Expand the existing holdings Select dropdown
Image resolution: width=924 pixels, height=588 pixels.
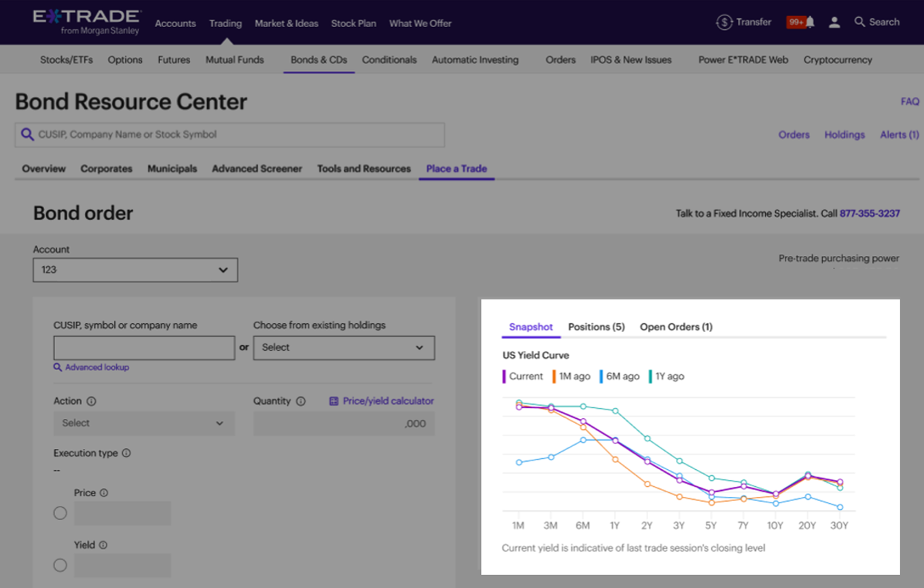tap(343, 348)
